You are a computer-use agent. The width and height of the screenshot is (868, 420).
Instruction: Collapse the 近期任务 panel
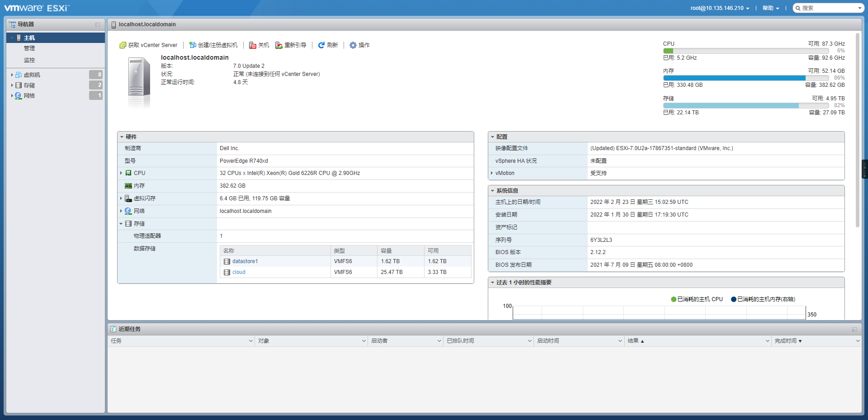coord(854,329)
